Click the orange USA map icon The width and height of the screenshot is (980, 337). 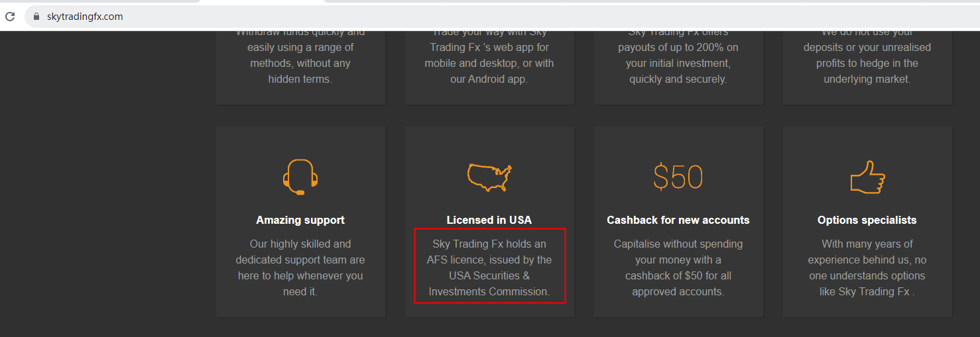click(489, 177)
